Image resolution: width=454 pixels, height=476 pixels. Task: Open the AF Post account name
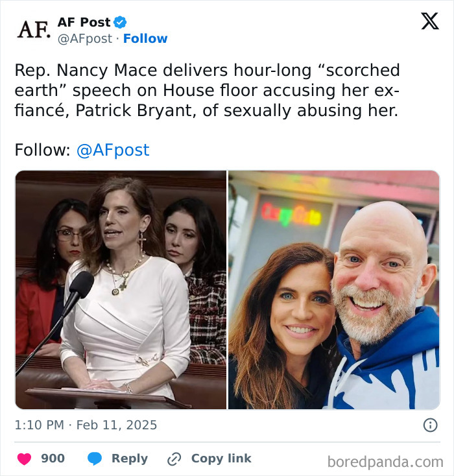84,23
